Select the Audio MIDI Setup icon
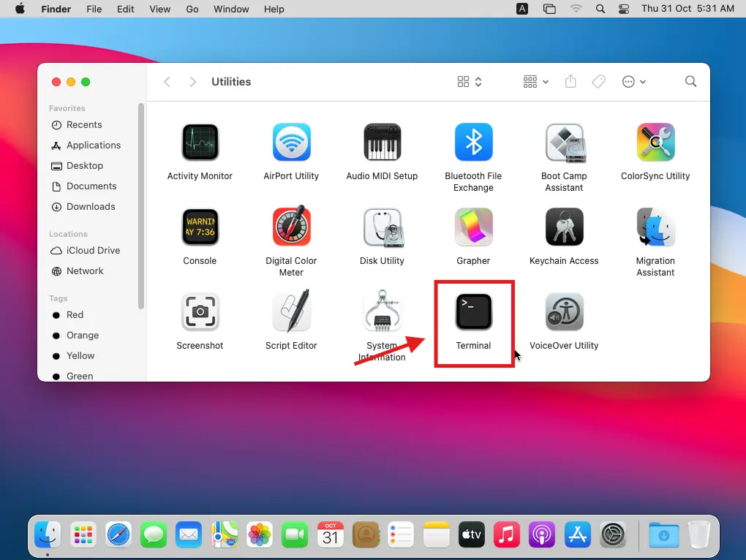The width and height of the screenshot is (746, 560). 382,142
